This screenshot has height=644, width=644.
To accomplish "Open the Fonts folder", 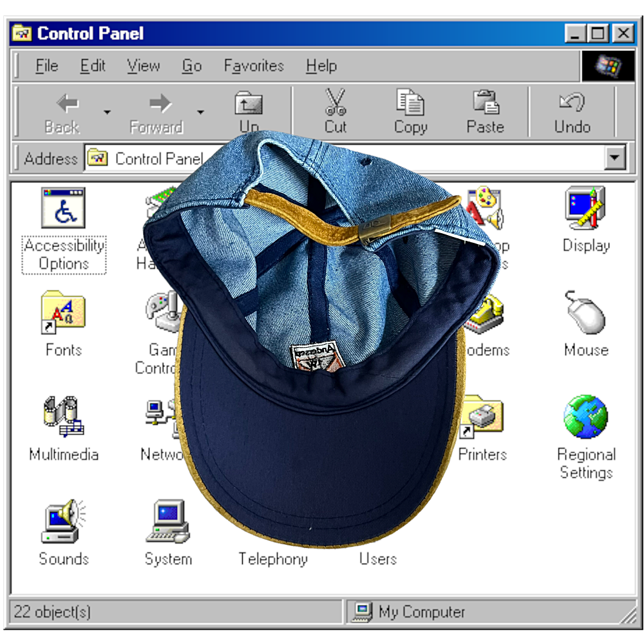I will [x=63, y=312].
